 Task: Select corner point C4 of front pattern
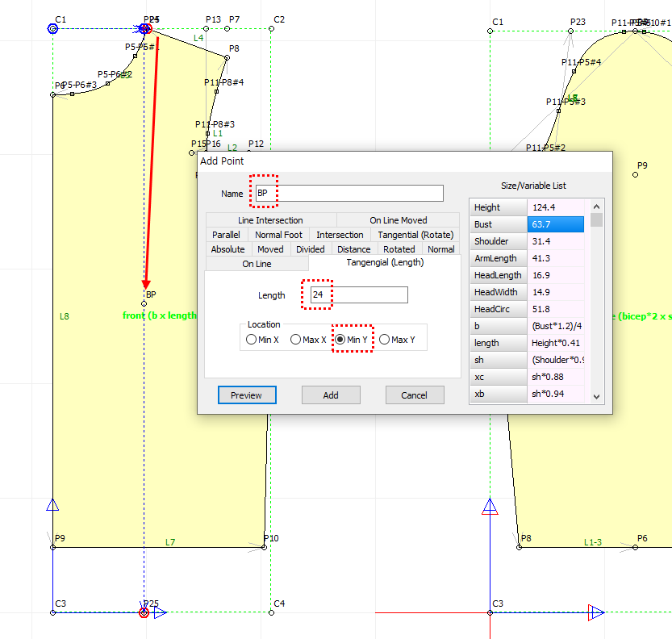(x=271, y=613)
